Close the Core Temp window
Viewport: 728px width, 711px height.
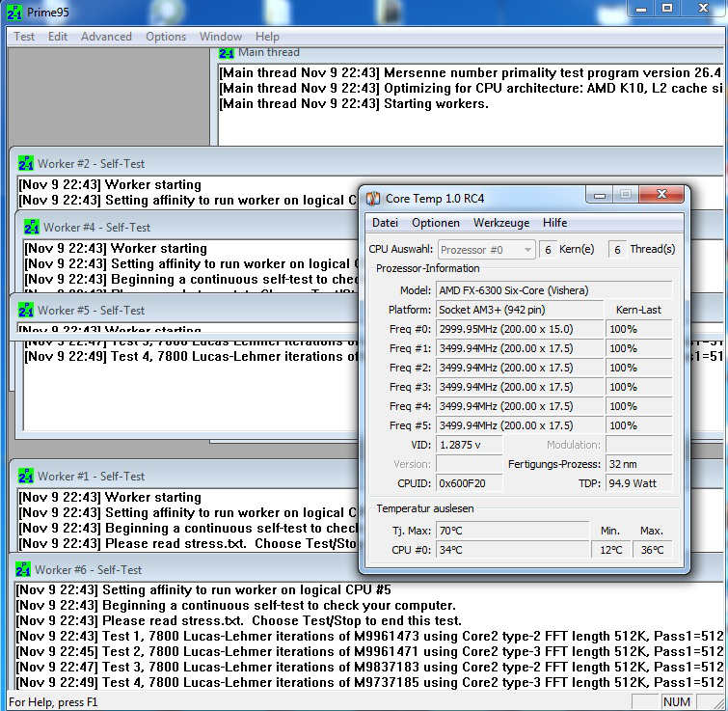click(x=662, y=195)
